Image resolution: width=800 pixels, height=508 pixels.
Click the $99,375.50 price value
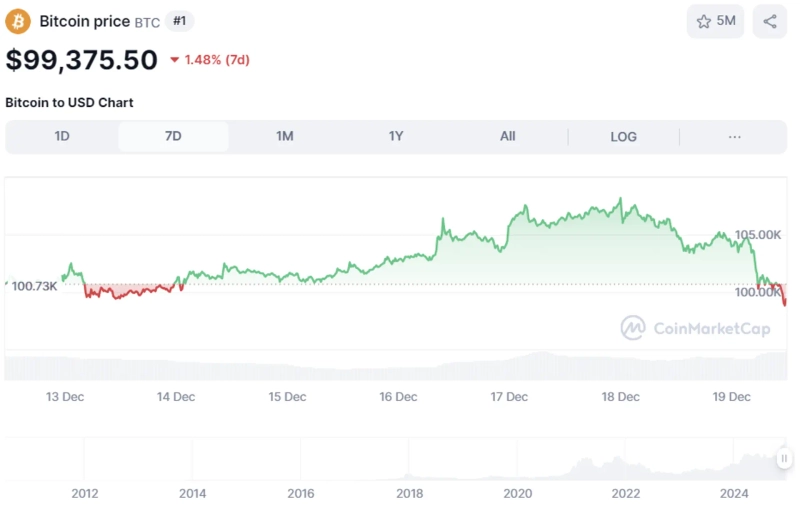coord(82,60)
